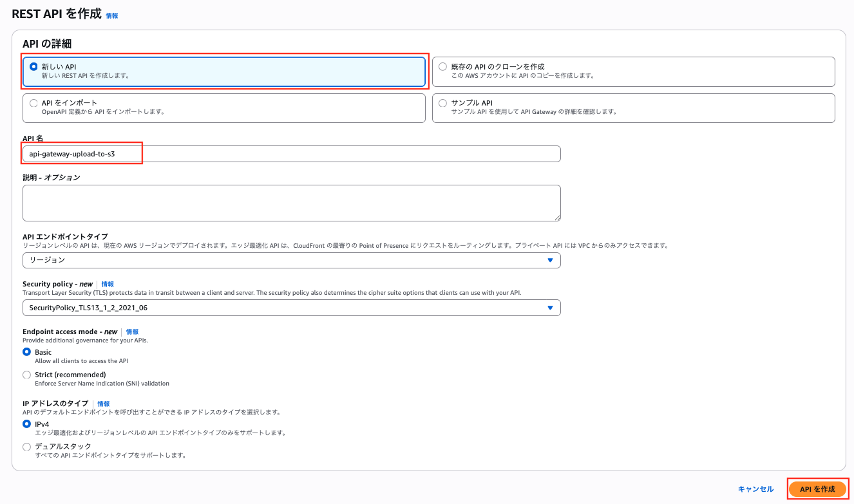Click the キャンセル link

tap(755, 489)
